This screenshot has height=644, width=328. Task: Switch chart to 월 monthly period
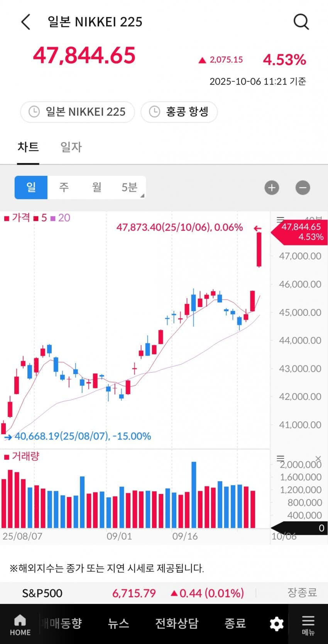coord(96,187)
